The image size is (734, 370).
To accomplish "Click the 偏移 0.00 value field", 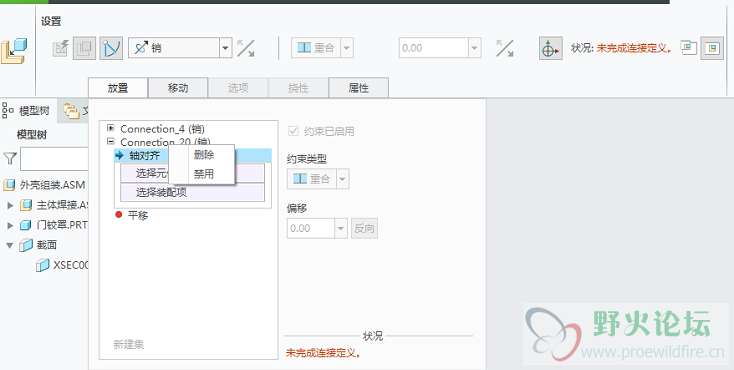I will (311, 229).
